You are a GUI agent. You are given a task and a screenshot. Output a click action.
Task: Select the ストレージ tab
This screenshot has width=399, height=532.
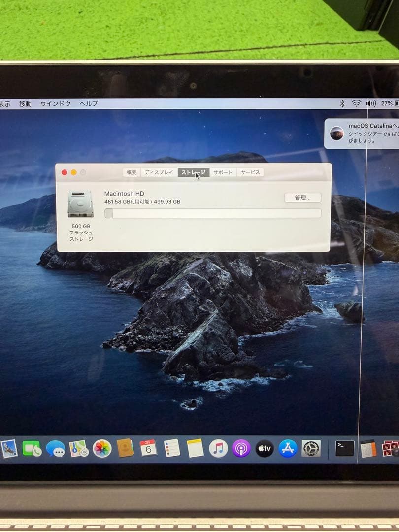[194, 172]
